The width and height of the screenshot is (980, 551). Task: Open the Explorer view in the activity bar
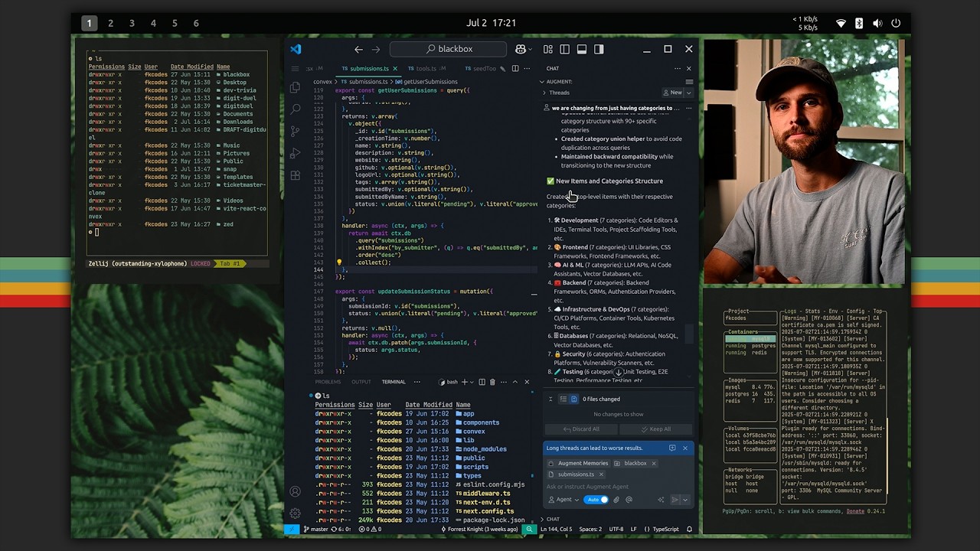pyautogui.click(x=295, y=87)
